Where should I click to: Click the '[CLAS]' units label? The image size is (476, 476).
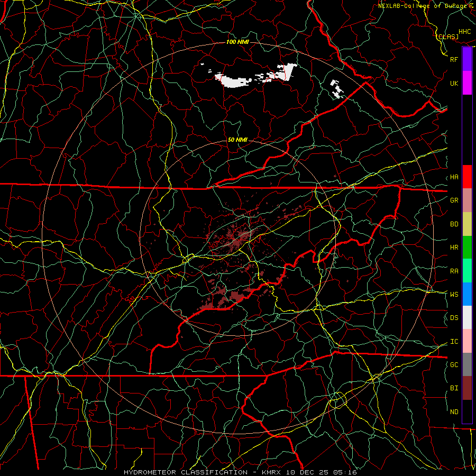click(447, 37)
